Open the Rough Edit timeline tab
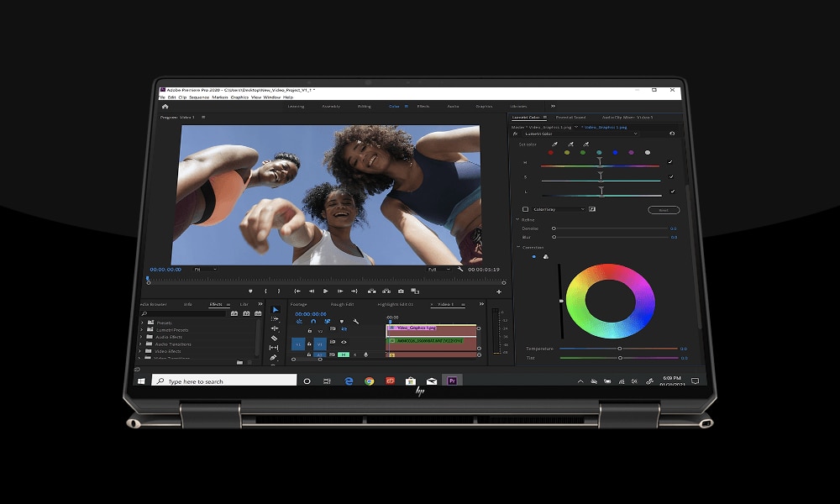 pyautogui.click(x=343, y=304)
